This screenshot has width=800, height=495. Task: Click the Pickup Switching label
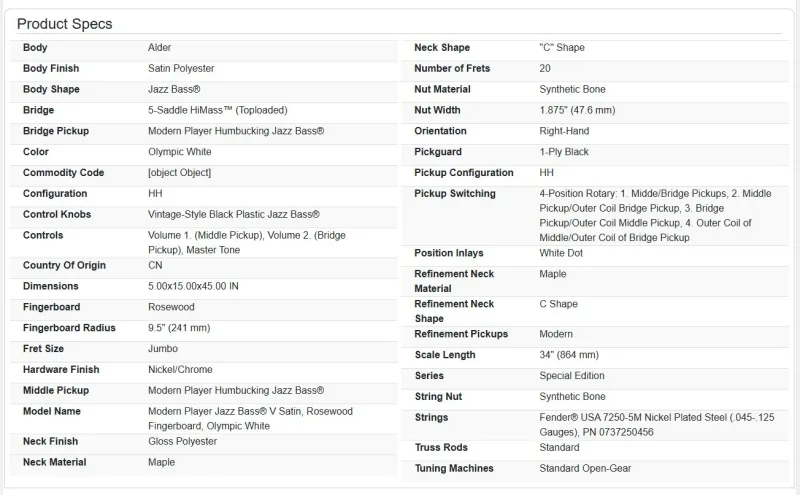(454, 193)
